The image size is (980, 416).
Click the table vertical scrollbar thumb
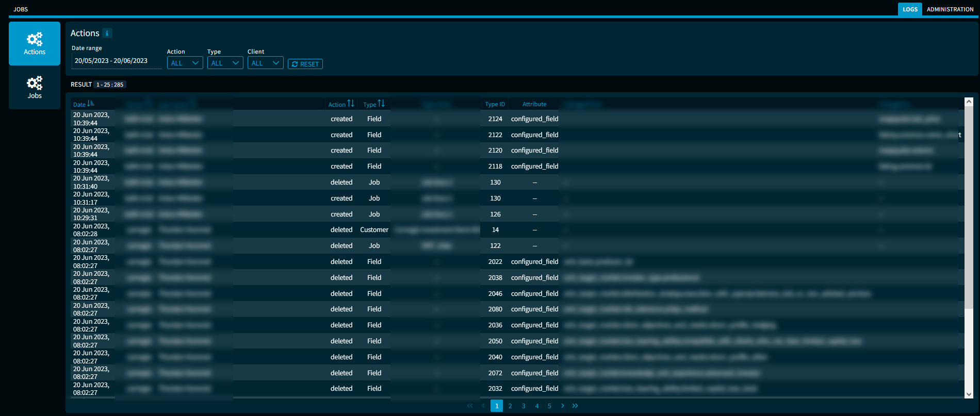pyautogui.click(x=969, y=208)
